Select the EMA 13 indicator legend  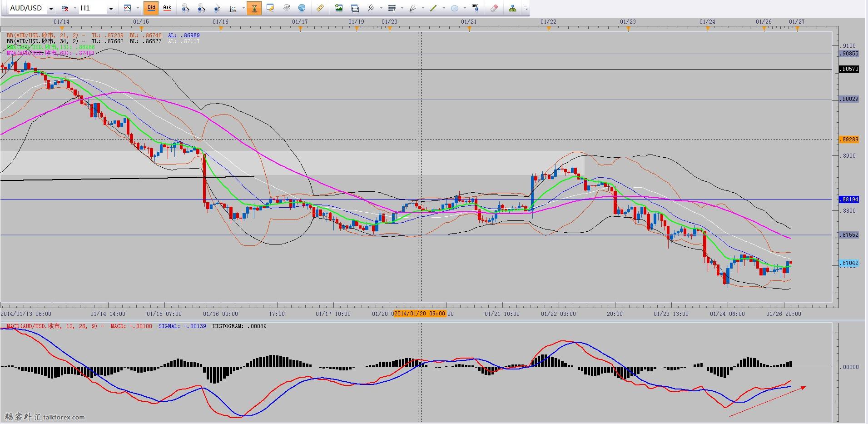(x=51, y=47)
